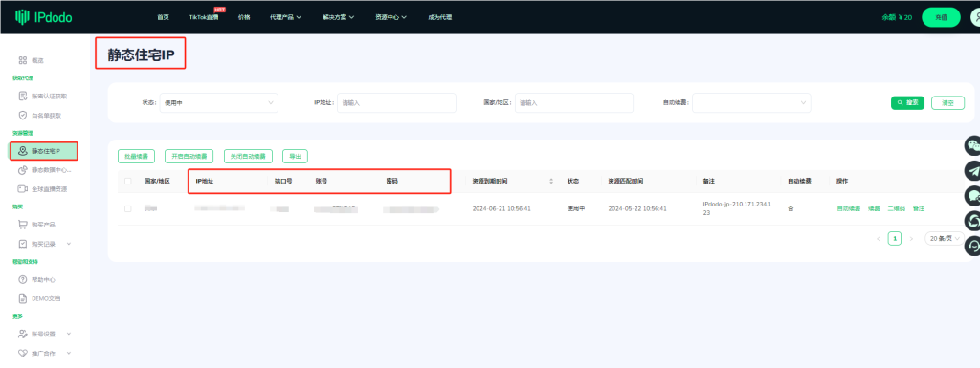Viewport: 980px width, 368px height.
Task: Click the 备注 column header
Action: coord(708,181)
